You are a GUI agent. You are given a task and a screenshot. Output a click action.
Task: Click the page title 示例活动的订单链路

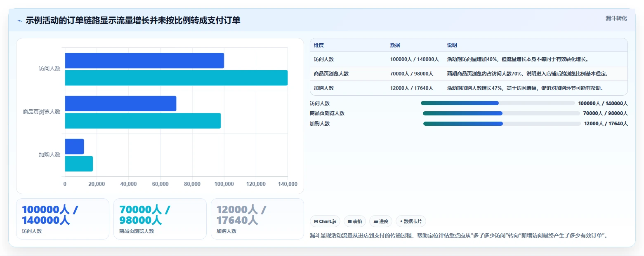coord(133,21)
